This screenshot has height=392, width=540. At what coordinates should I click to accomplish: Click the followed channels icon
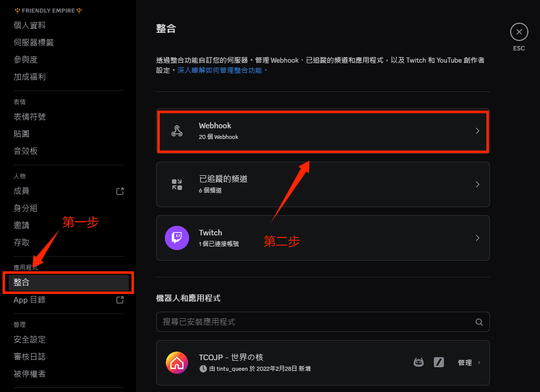click(x=177, y=184)
